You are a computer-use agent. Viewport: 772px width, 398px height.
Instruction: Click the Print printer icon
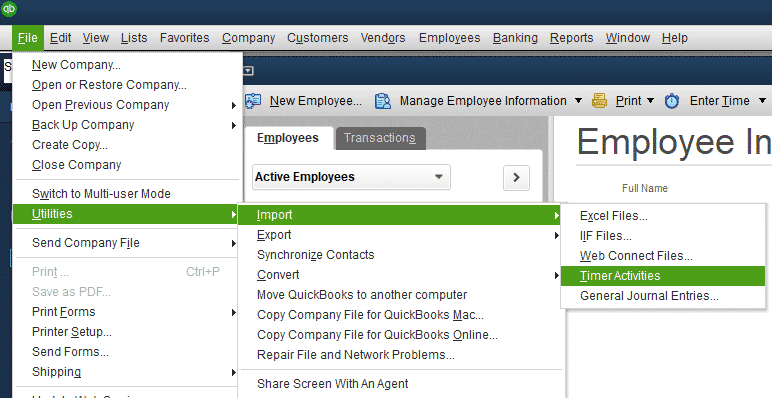point(599,100)
